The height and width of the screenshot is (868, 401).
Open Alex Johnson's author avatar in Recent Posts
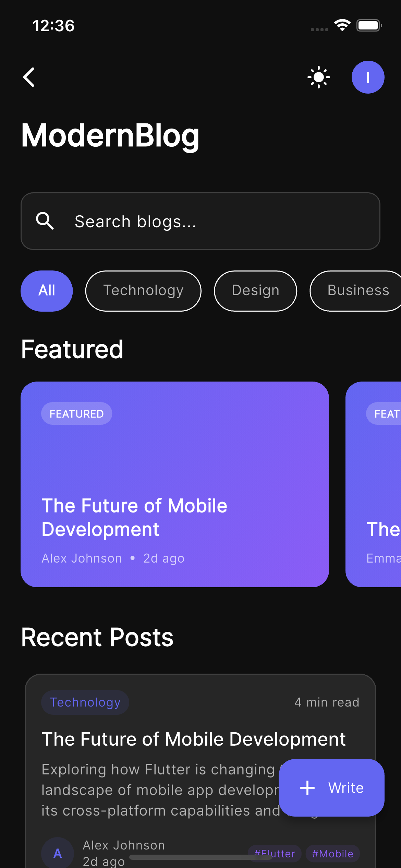(x=57, y=854)
